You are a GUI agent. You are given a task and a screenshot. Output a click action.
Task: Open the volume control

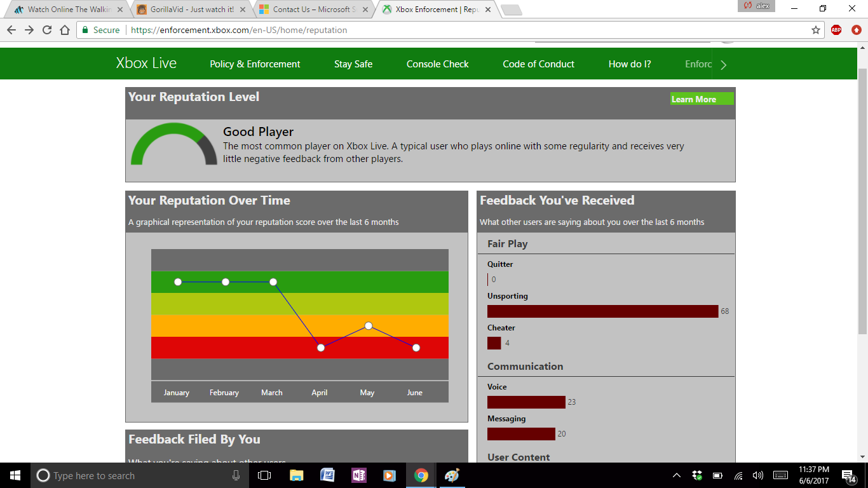point(757,475)
